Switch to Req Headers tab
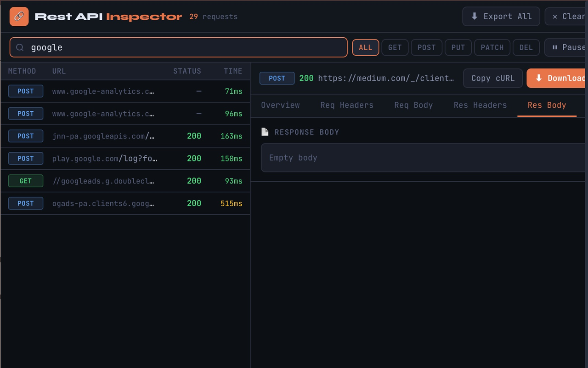The width and height of the screenshot is (588, 368). 347,105
